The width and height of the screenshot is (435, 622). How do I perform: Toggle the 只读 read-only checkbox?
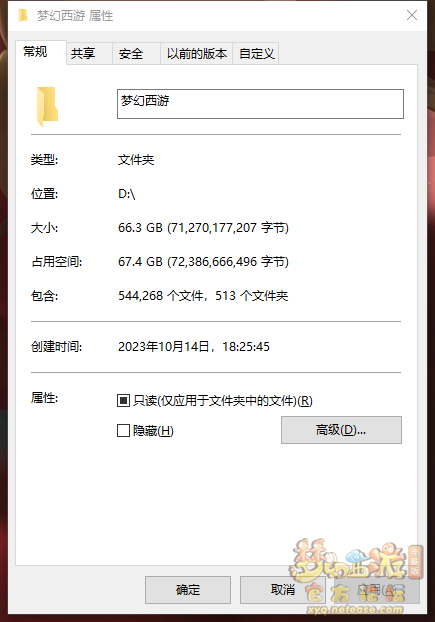click(123, 401)
